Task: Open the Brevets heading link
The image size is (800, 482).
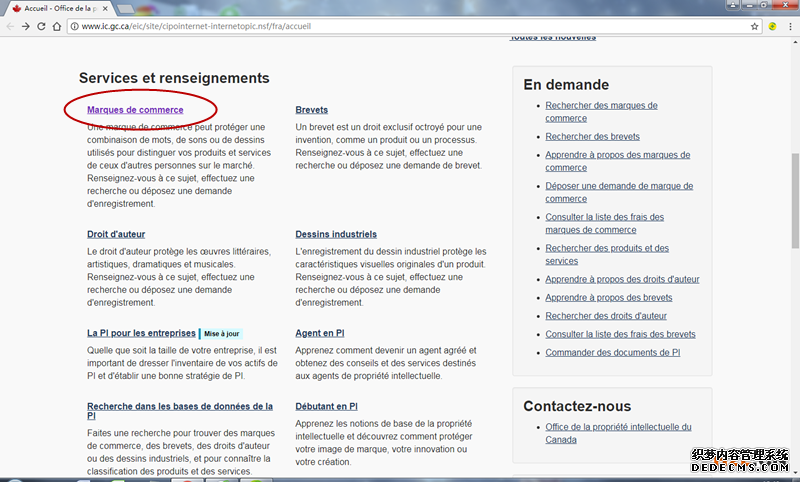Action: (311, 110)
